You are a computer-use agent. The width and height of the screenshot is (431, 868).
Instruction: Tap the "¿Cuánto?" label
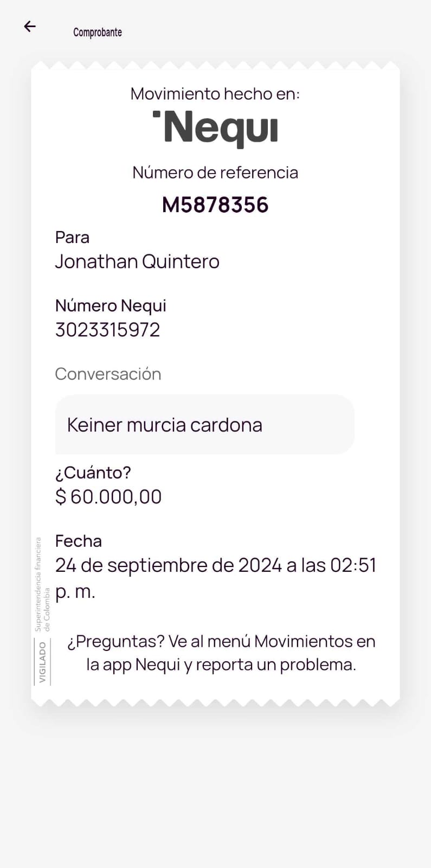(93, 473)
